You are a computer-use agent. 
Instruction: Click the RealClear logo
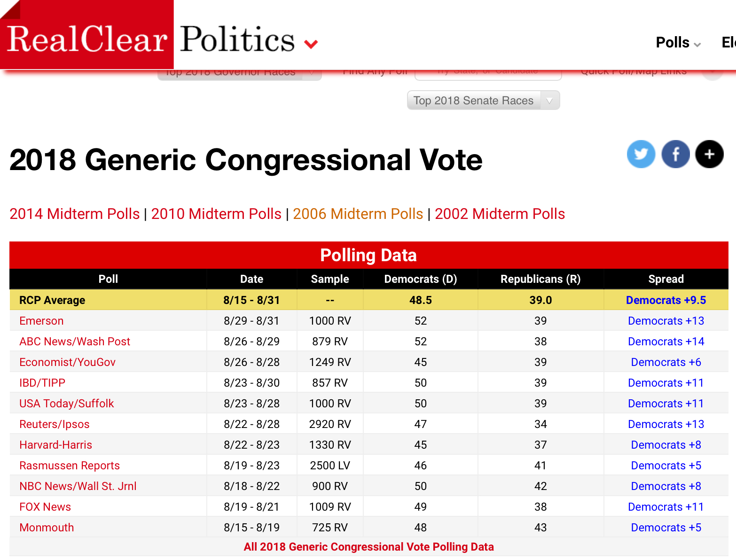coord(87,39)
